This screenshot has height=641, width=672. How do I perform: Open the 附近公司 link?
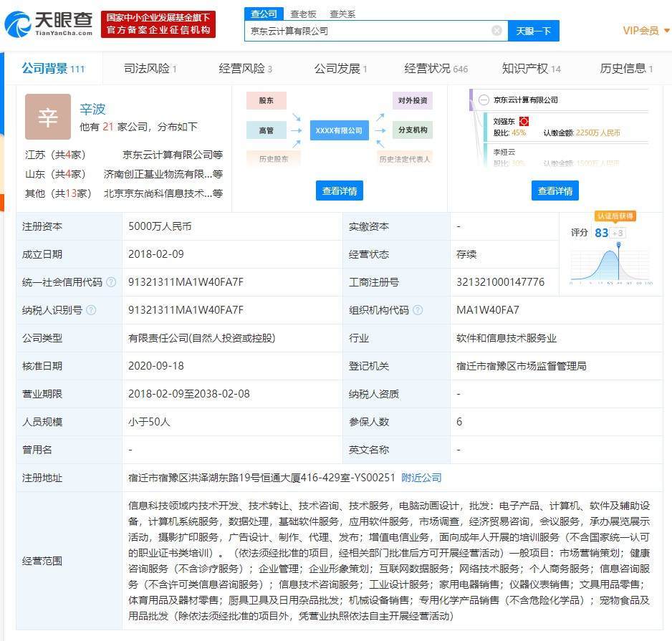pyautogui.click(x=421, y=478)
